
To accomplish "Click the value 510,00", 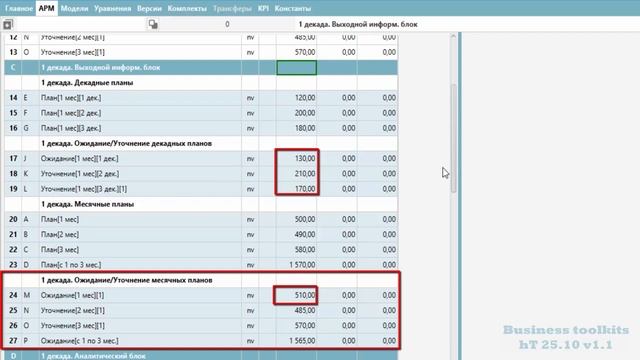I will [x=305, y=296].
